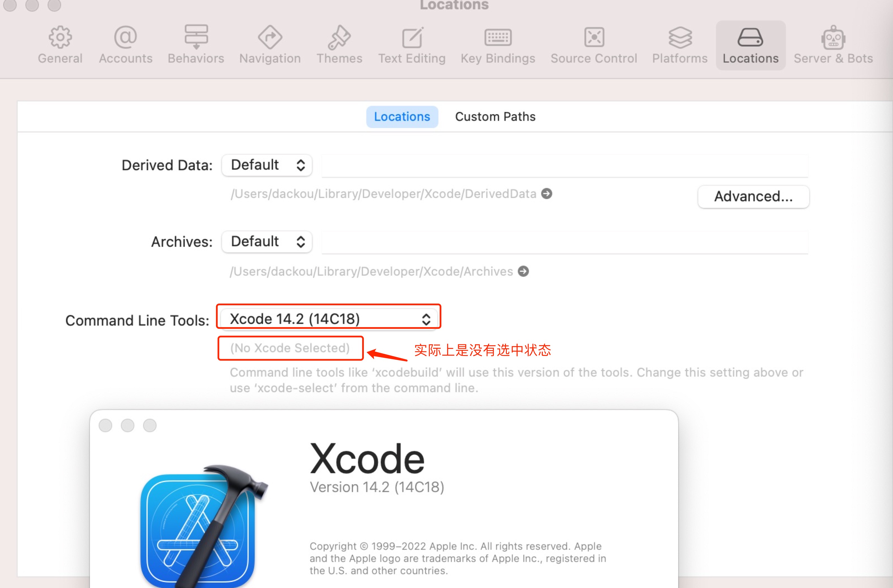The width and height of the screenshot is (893, 588).
Task: Click the Xcode/Archives path text
Action: 371,271
